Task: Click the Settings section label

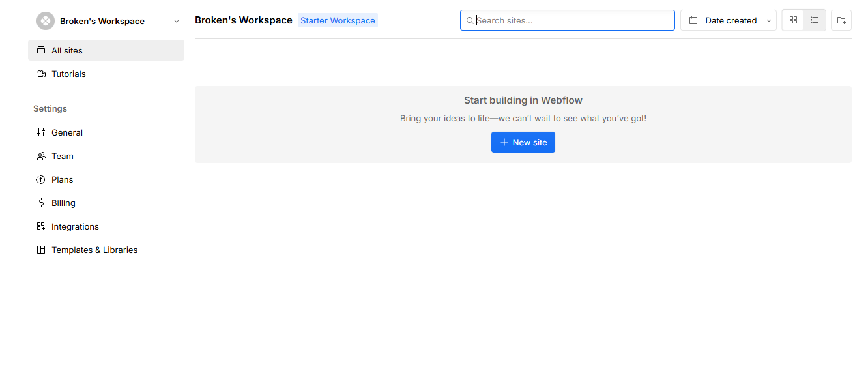Action: pos(50,109)
